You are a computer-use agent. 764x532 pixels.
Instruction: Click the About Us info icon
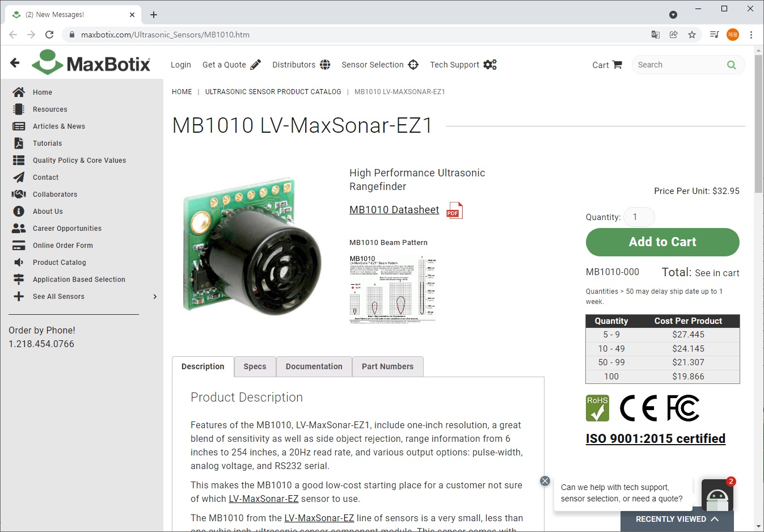(19, 211)
